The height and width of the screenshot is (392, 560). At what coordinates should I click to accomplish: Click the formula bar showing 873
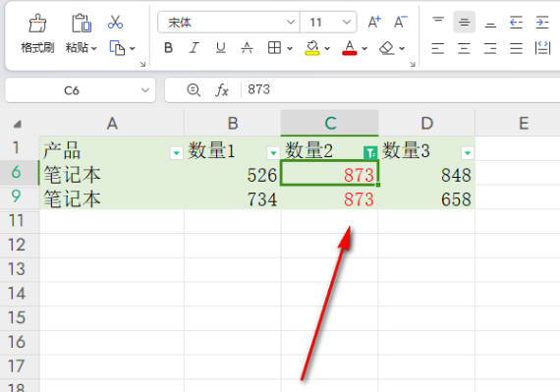tap(400, 89)
